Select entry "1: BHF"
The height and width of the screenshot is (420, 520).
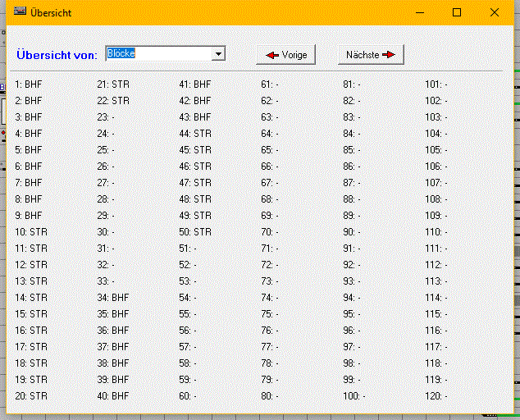pyautogui.click(x=28, y=84)
